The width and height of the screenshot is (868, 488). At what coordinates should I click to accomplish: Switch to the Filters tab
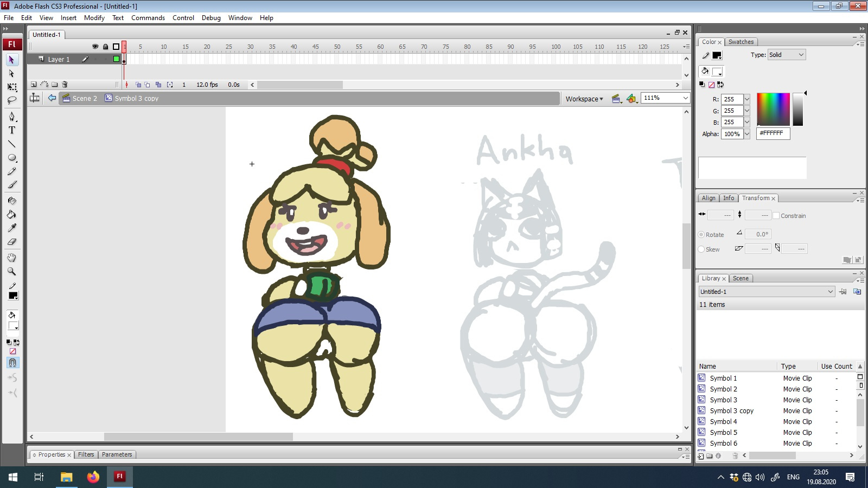coord(86,455)
